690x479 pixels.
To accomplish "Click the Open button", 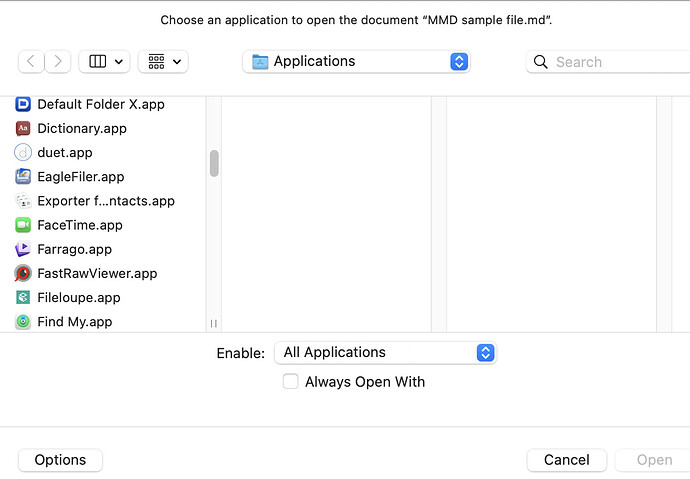I will (654, 460).
